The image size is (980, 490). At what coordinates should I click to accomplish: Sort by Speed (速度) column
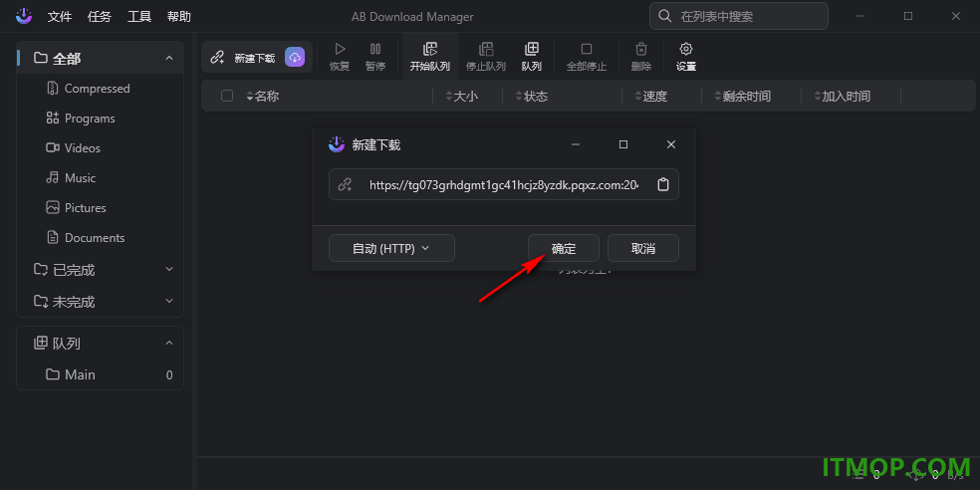(x=651, y=97)
